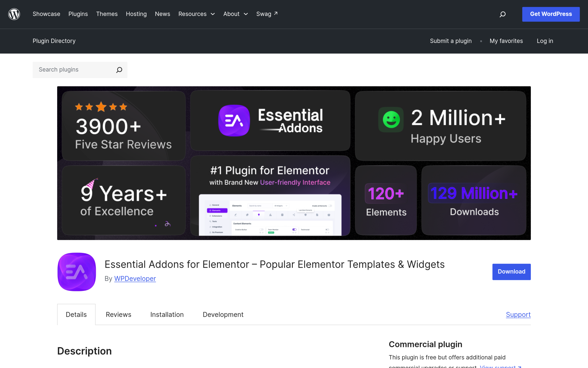Select the Details tab
This screenshot has width=588, height=368.
point(76,314)
